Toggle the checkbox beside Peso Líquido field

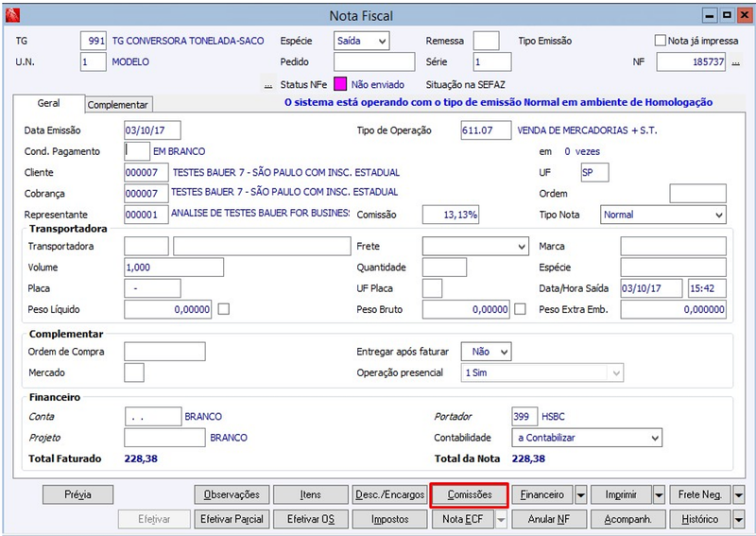(223, 309)
